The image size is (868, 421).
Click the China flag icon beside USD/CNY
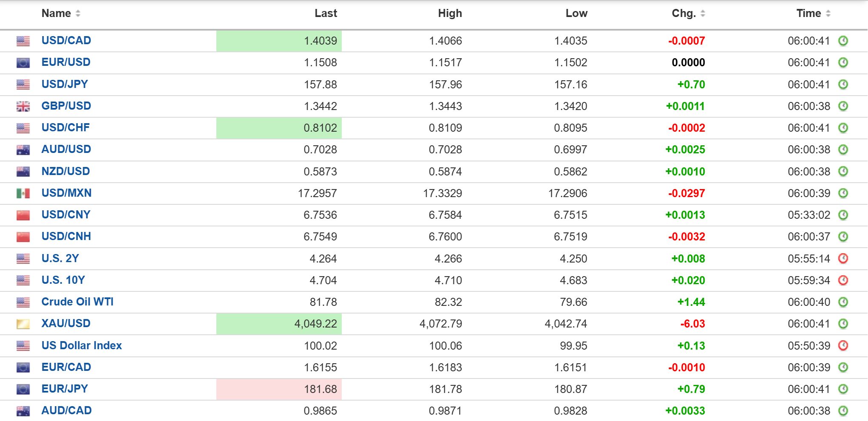click(23, 215)
